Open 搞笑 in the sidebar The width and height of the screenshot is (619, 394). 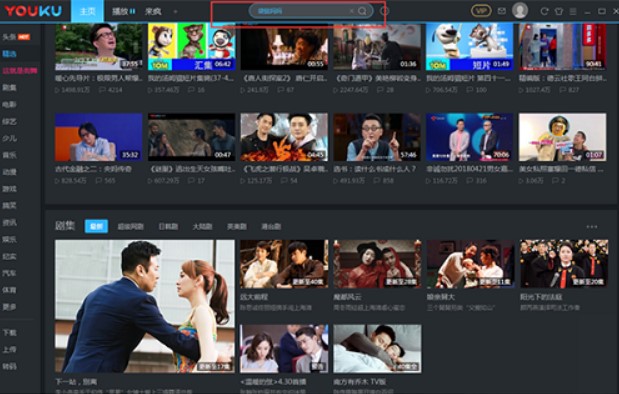tap(9, 206)
